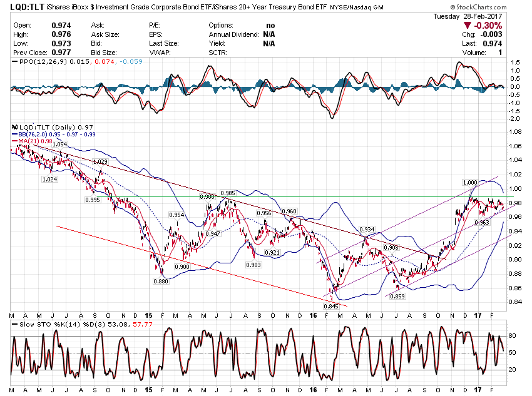Click the LQD:TLT (Daily) 0.97 legend

(56, 127)
